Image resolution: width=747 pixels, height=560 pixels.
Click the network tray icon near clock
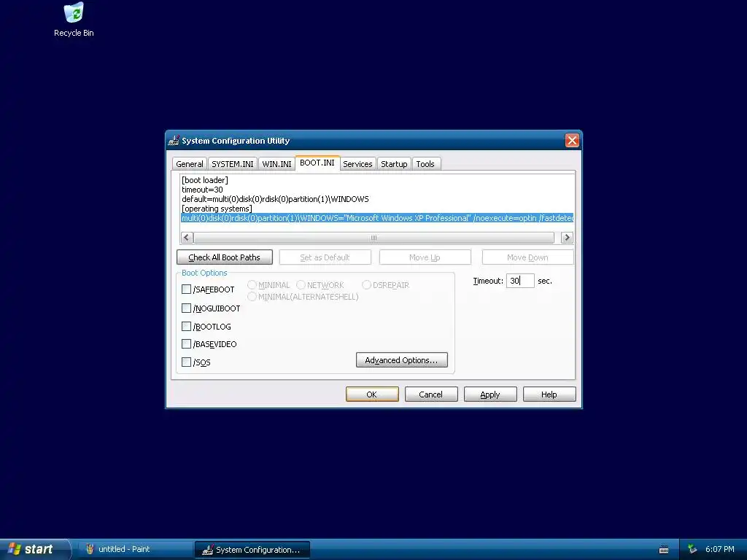[692, 550]
